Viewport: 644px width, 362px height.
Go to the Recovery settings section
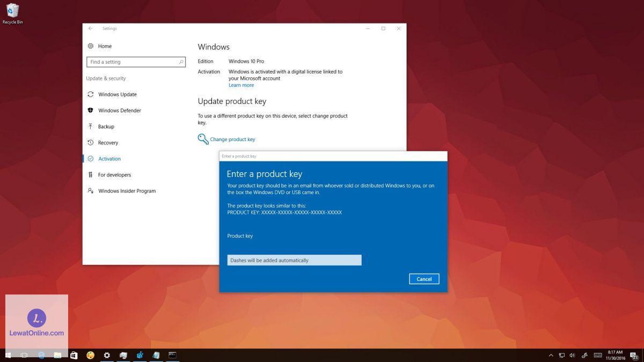(103, 143)
